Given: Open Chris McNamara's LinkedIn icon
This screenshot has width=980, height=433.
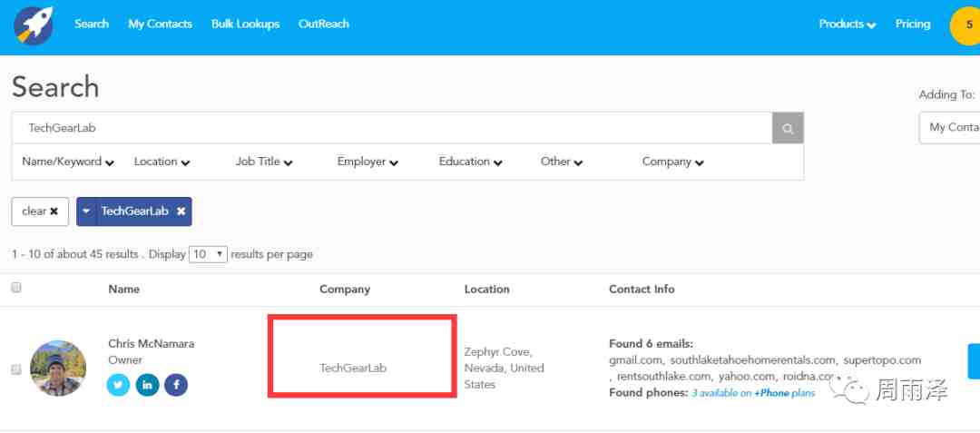Looking at the screenshot, I should (x=147, y=385).
